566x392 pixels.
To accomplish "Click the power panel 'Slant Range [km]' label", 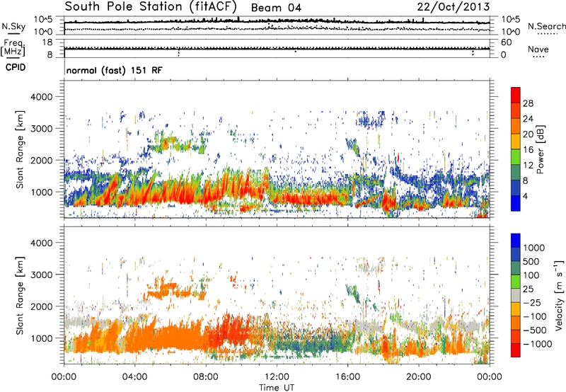I will pyautogui.click(x=20, y=149).
